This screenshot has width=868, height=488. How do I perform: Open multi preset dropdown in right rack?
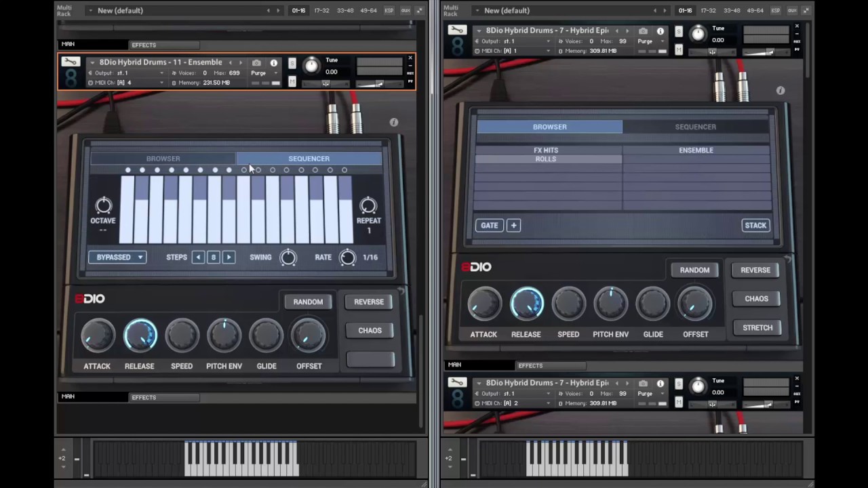pyautogui.click(x=477, y=10)
